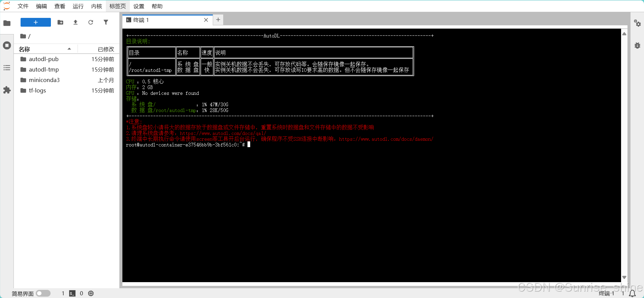The image size is (644, 298).
Task: Click the 上个月 timestamp of miniconda3
Action: coord(106,80)
